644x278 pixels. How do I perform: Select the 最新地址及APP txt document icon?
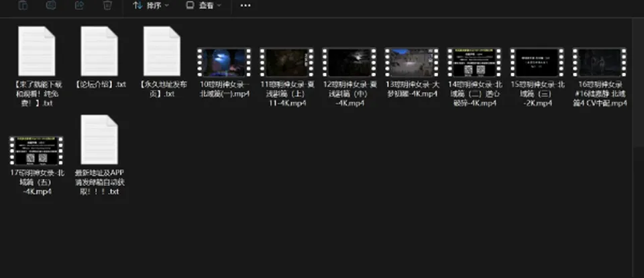click(x=99, y=140)
